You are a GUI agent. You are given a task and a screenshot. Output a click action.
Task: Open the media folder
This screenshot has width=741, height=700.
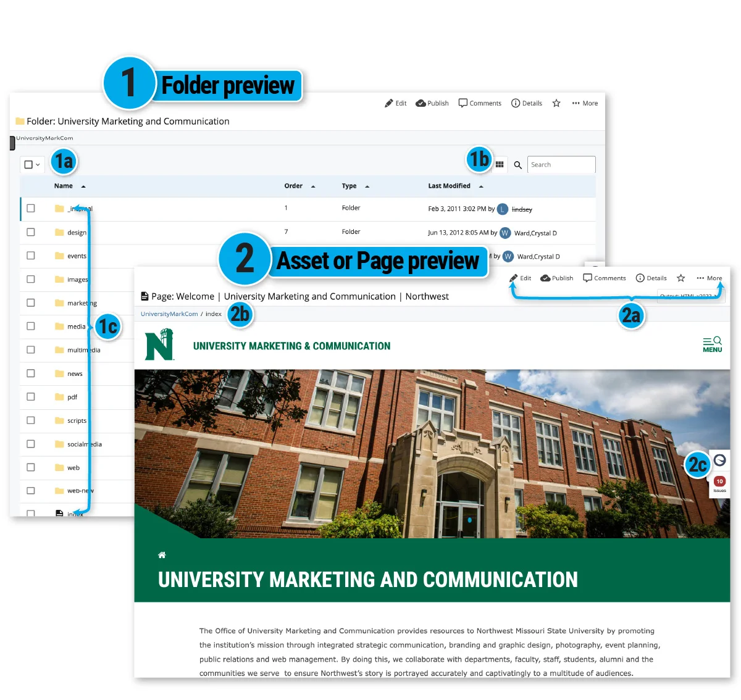(x=77, y=327)
